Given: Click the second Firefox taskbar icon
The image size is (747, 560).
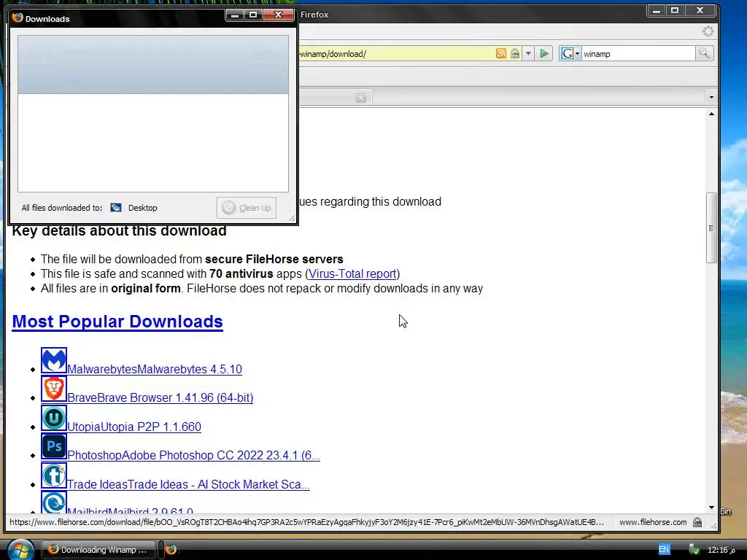Looking at the screenshot, I should (171, 550).
